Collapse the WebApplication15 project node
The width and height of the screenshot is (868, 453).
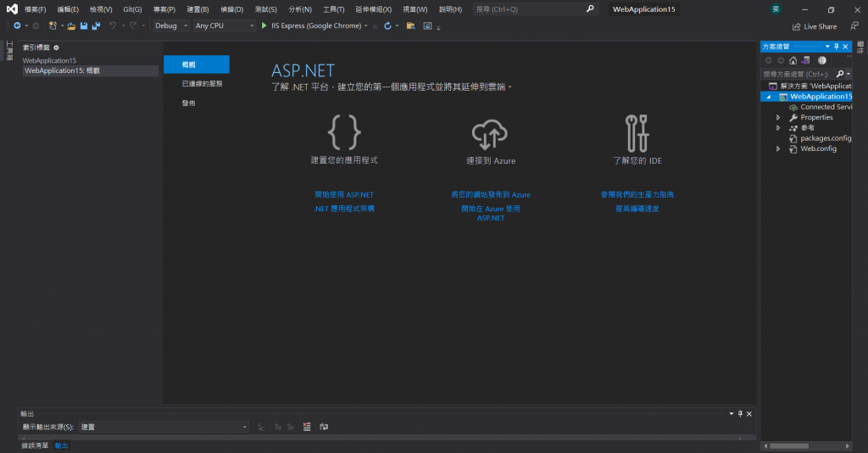point(768,97)
